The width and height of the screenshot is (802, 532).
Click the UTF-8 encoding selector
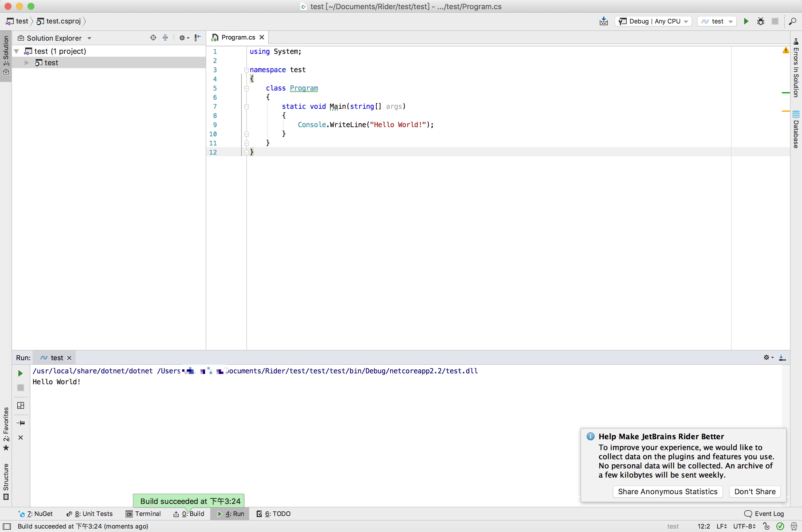click(744, 526)
